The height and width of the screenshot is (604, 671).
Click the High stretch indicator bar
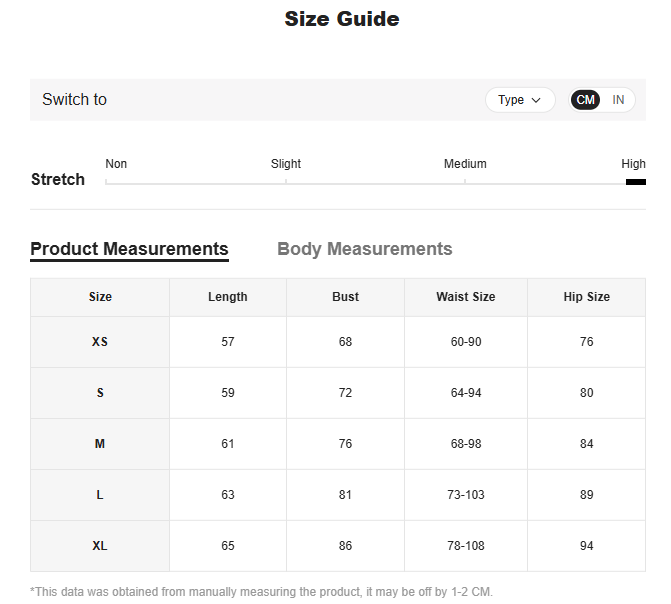[x=635, y=182]
